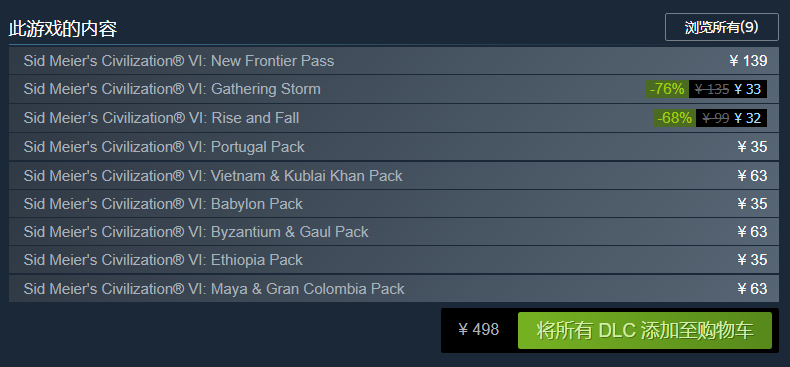
Task: Open Maya & Gran Colombia Pack
Action: click(x=393, y=289)
